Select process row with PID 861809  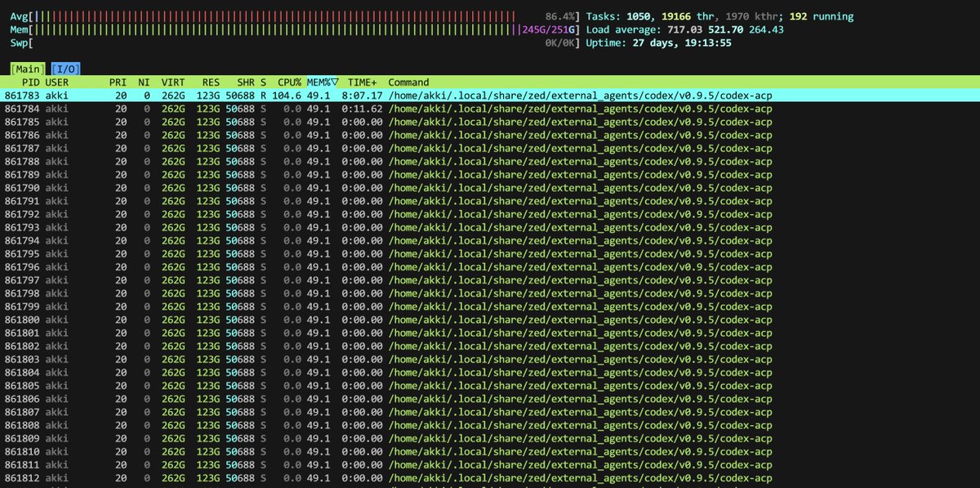pos(490,439)
